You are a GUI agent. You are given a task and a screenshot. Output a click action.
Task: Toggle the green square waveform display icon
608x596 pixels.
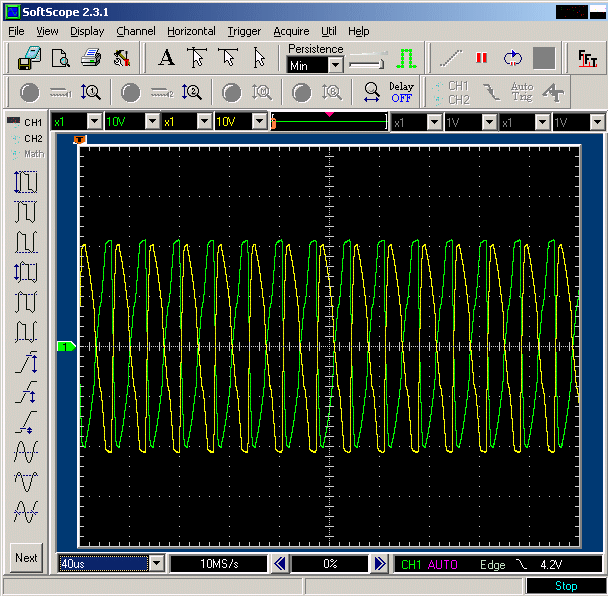point(406,58)
